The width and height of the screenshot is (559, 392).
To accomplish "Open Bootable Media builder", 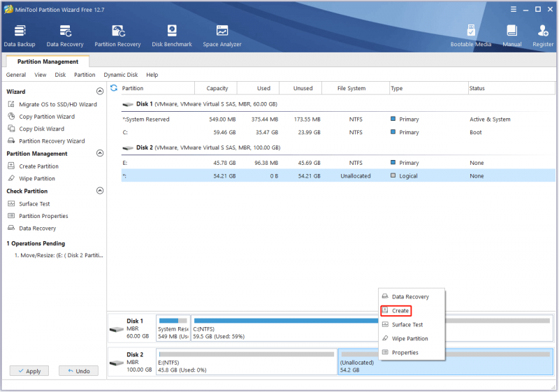I will pyautogui.click(x=470, y=36).
